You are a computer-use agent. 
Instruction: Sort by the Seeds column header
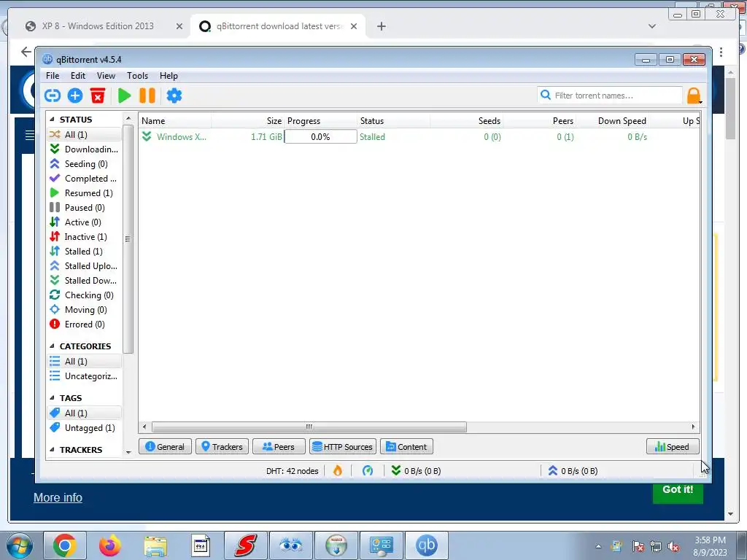[466, 121]
